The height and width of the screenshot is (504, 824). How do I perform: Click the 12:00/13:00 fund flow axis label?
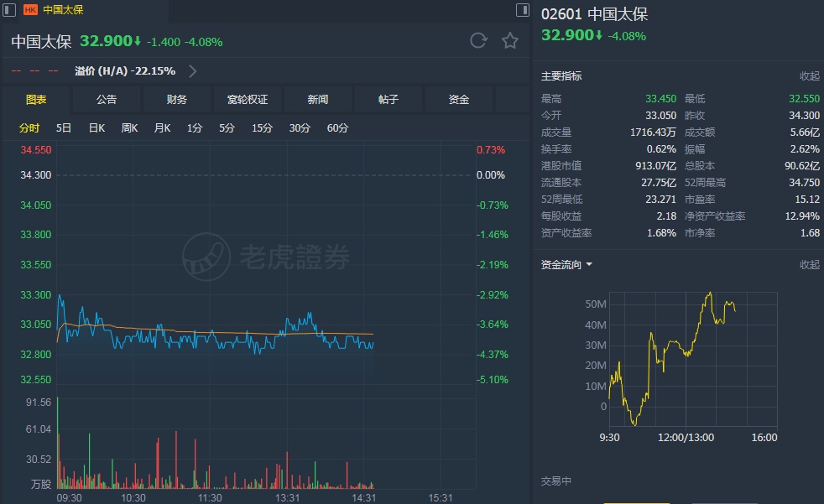686,438
